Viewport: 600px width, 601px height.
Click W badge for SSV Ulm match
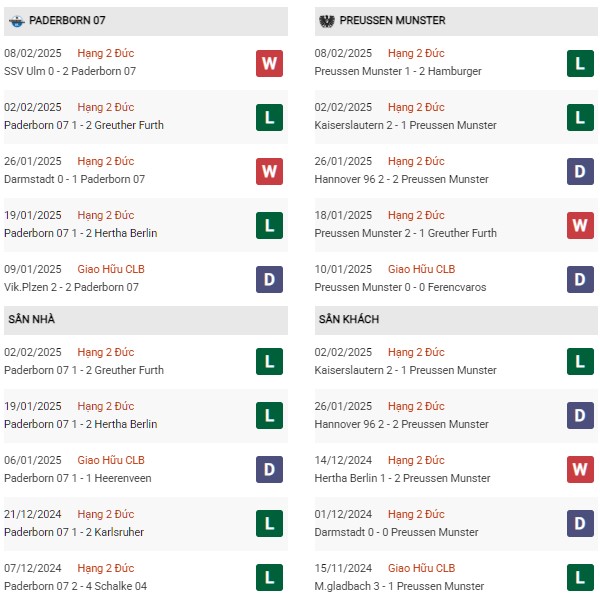point(270,63)
